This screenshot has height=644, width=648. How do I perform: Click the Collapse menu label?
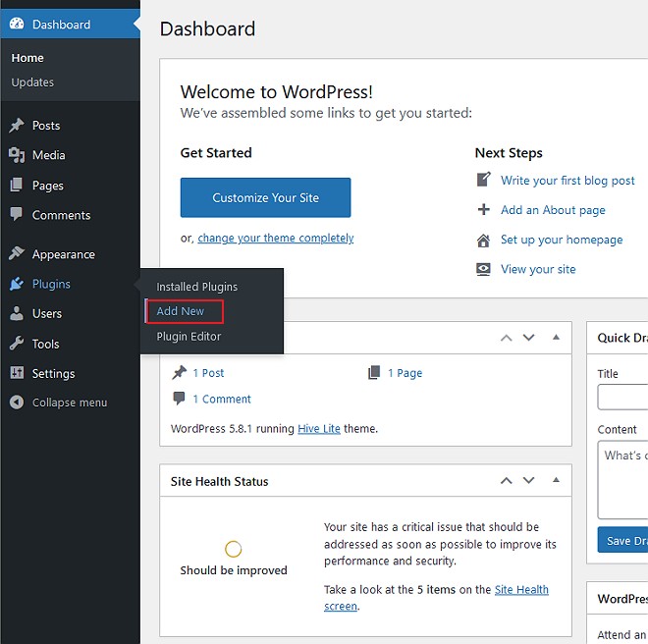[70, 402]
